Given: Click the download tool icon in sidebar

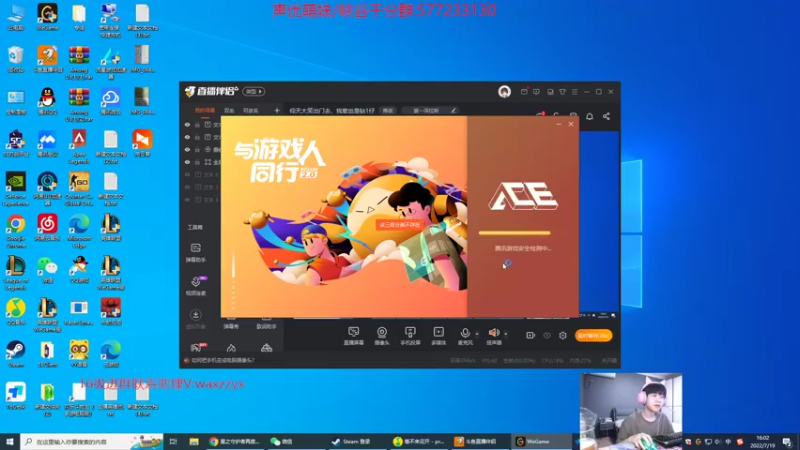Looking at the screenshot, I should tap(195, 315).
